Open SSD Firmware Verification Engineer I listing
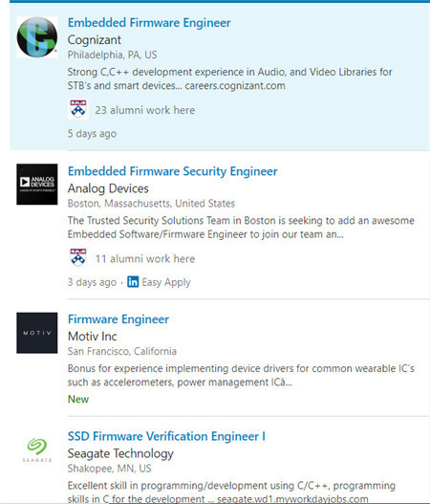This screenshot has height=504, width=430. pos(166,436)
